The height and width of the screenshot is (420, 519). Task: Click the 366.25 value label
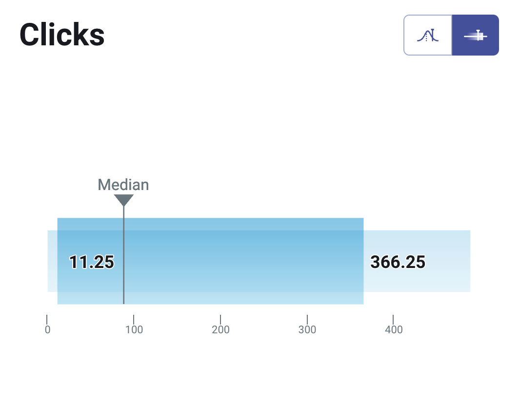(399, 262)
